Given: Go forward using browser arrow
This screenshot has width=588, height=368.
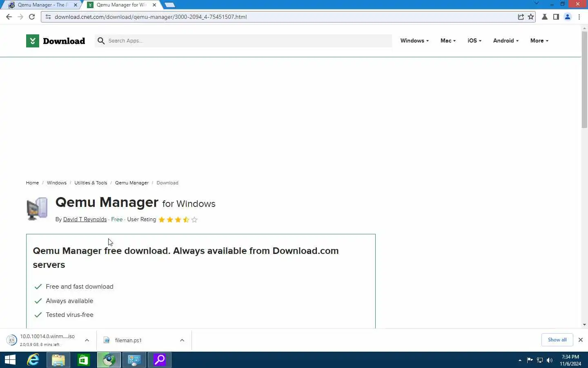Looking at the screenshot, I should click(x=20, y=17).
